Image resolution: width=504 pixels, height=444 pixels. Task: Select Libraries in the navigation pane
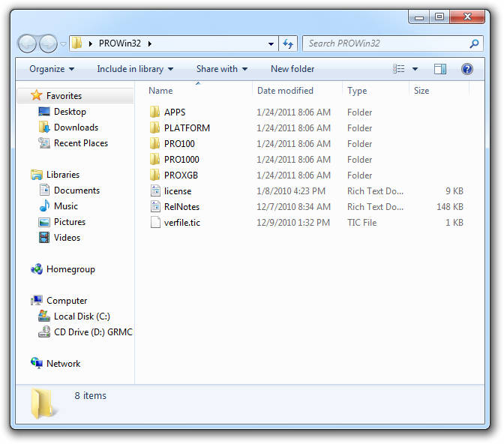tap(55, 175)
